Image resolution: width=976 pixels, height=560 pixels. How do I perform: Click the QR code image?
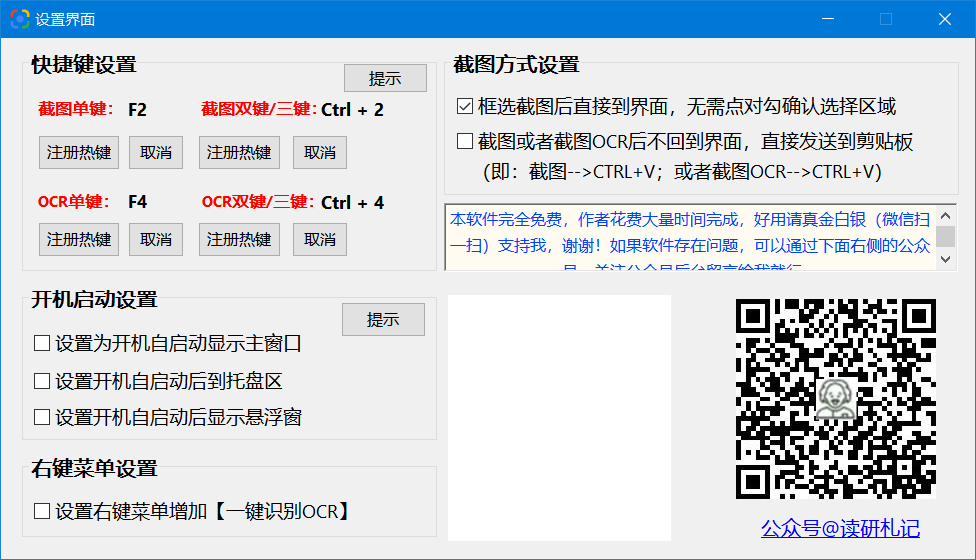pos(836,399)
